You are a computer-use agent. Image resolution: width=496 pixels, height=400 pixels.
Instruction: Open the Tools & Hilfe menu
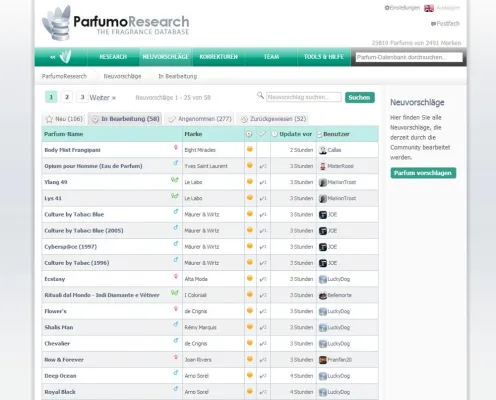point(324,57)
